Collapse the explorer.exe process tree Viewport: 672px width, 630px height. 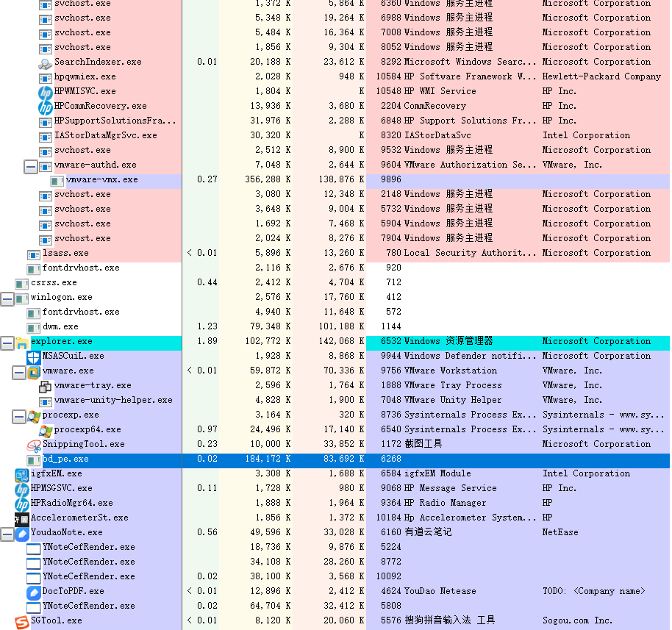pos(7,343)
